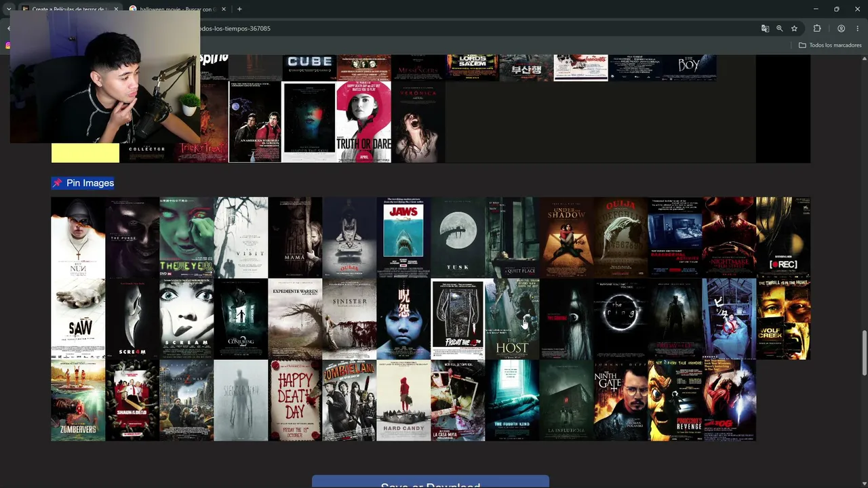
Task: Choose The Ring poster
Action: [620, 319]
